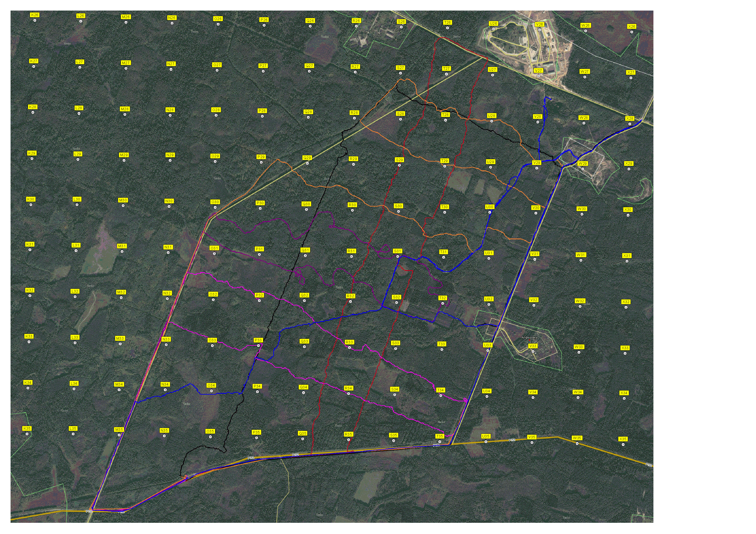Image resolution: width=756 pixels, height=534 pixels.
Task: Select the Q29 waypoint label
Action: (307, 158)
